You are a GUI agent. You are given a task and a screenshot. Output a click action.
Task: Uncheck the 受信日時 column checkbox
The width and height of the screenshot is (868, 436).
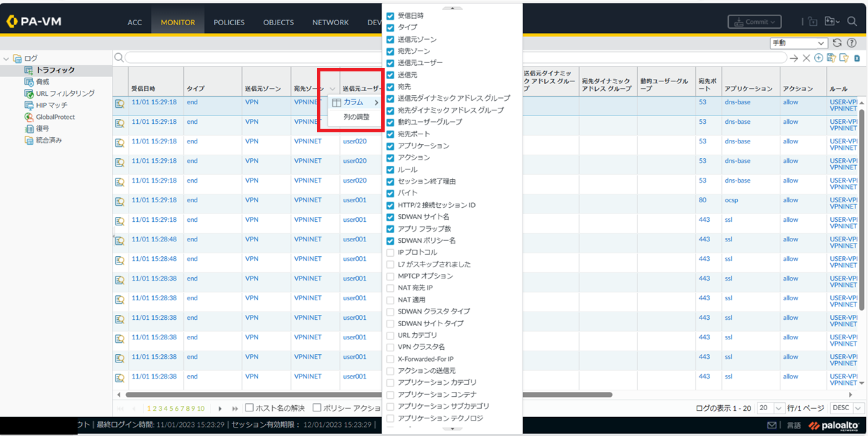coord(390,15)
